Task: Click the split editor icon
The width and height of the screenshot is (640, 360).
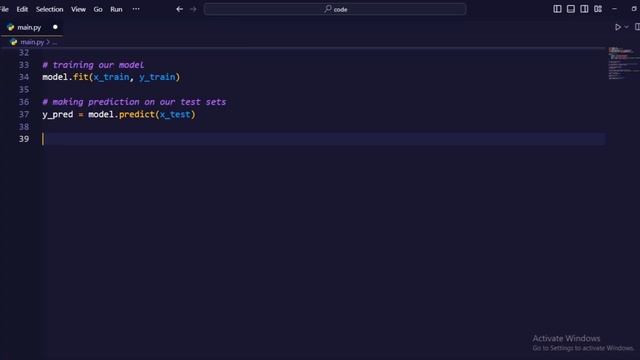Action: tap(637, 27)
